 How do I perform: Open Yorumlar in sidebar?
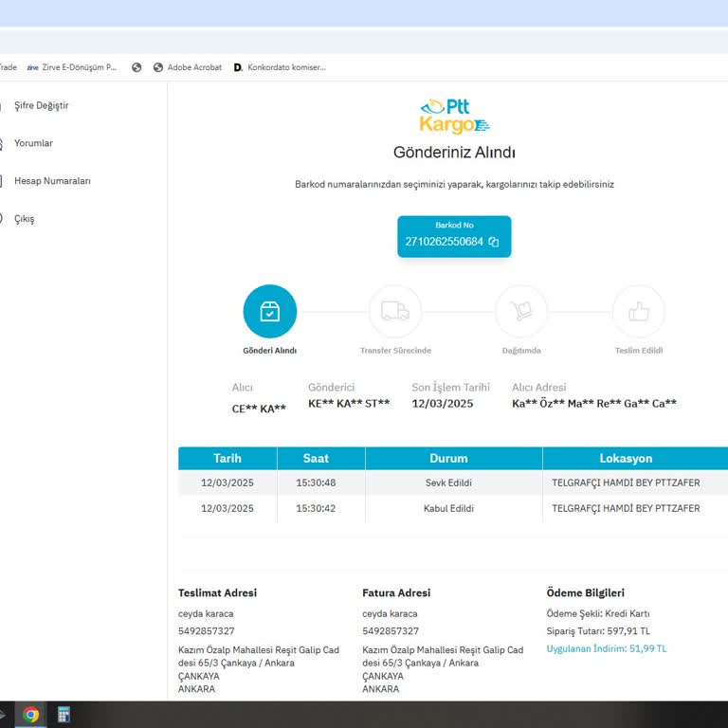point(33,143)
